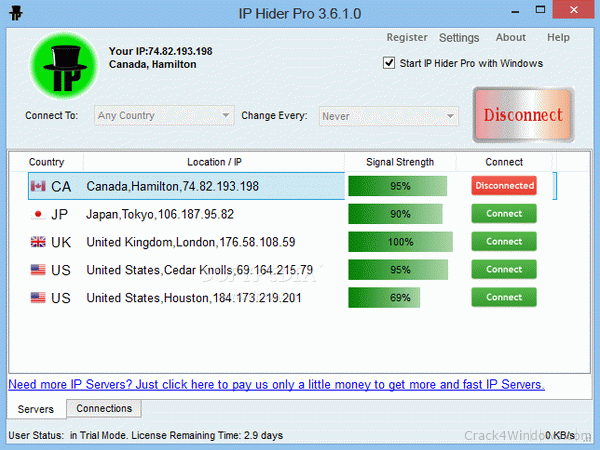
Task: Open the Settings menu
Action: click(459, 38)
